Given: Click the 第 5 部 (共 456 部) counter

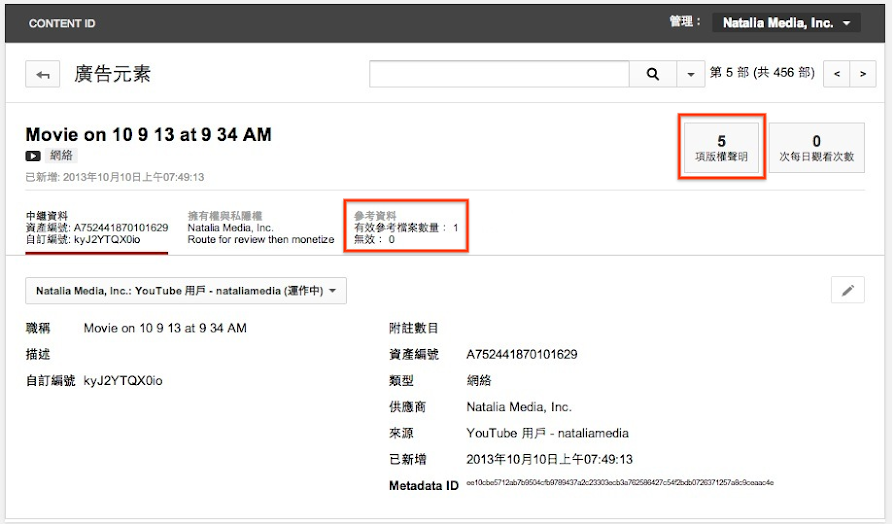Looking at the screenshot, I should click(x=764, y=74).
